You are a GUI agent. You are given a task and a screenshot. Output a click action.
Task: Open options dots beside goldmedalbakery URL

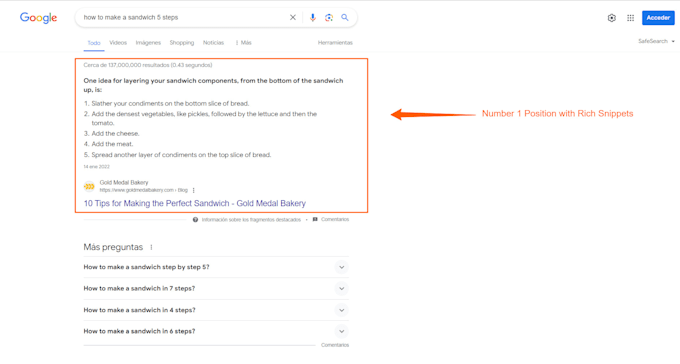coord(193,190)
